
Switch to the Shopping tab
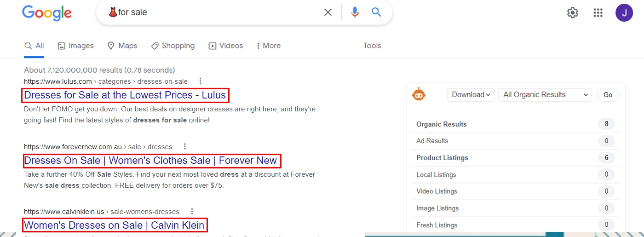click(173, 46)
